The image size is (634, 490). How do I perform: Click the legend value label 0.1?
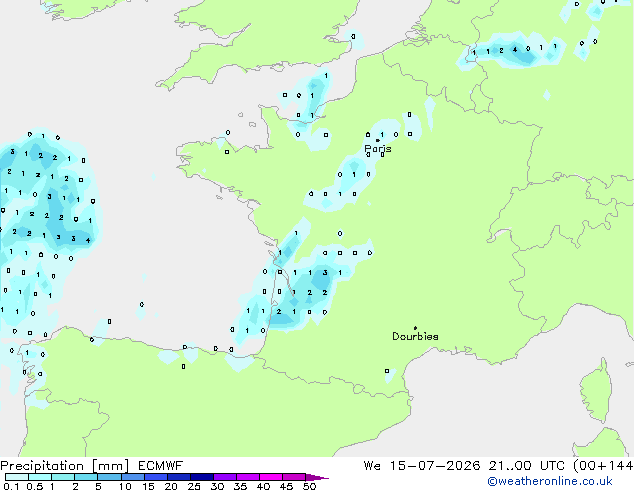click(x=11, y=486)
